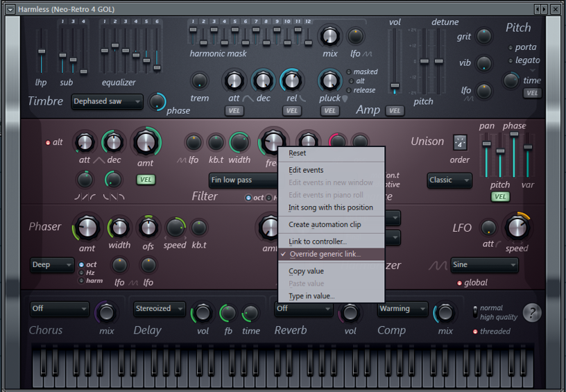Open the Chorus Off dropdown

(x=60, y=309)
